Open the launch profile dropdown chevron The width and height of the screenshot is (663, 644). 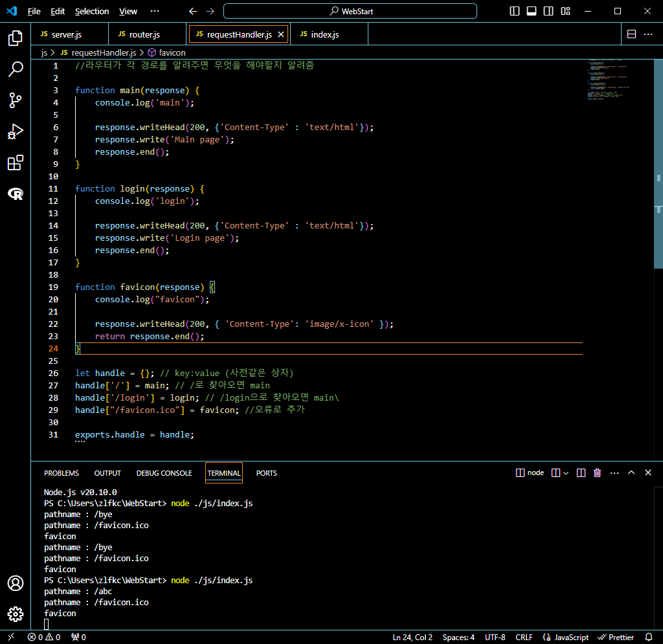(566, 473)
